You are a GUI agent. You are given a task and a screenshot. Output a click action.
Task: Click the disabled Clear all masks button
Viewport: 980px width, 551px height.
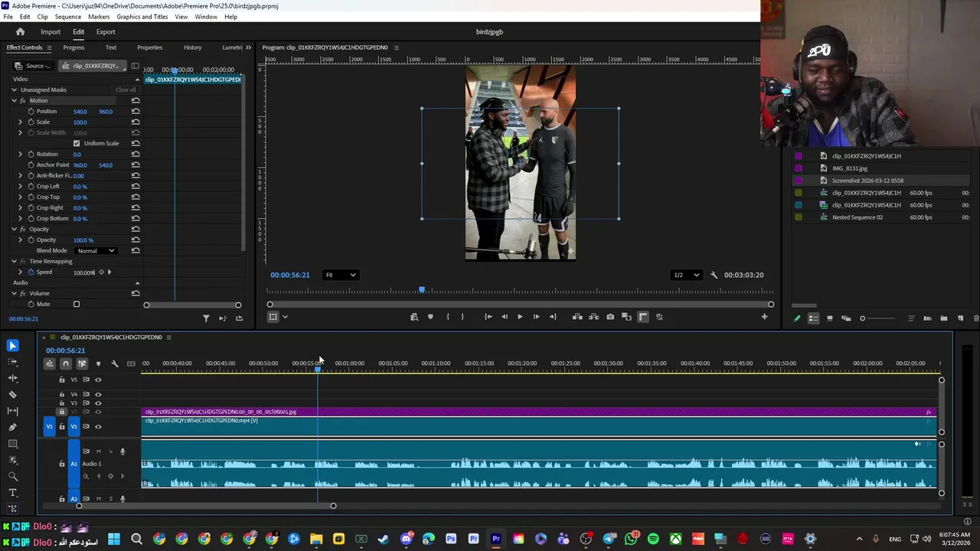click(x=126, y=90)
